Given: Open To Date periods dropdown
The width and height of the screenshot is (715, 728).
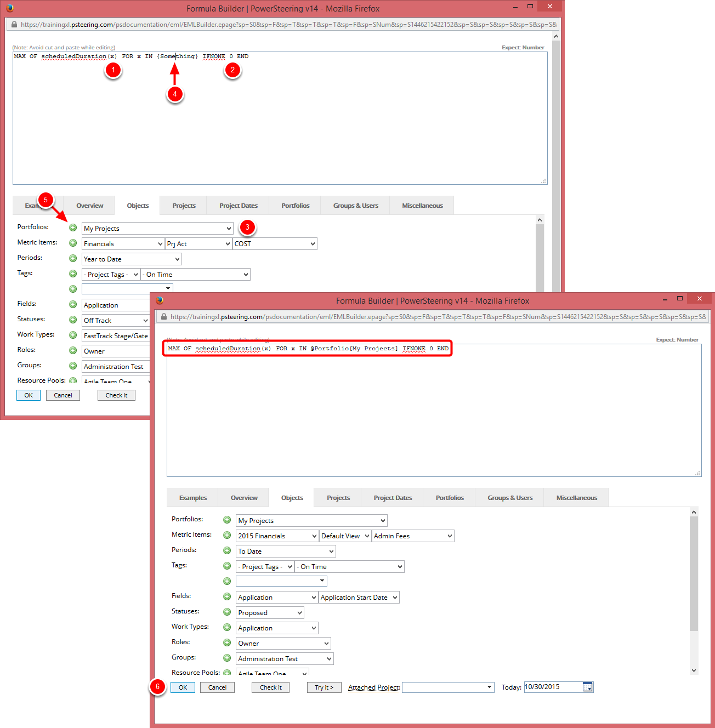Looking at the screenshot, I should pyautogui.click(x=286, y=551).
